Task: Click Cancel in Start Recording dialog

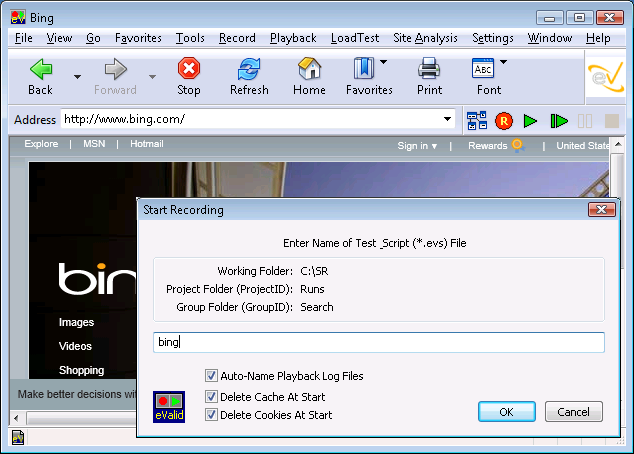Action: [573, 412]
